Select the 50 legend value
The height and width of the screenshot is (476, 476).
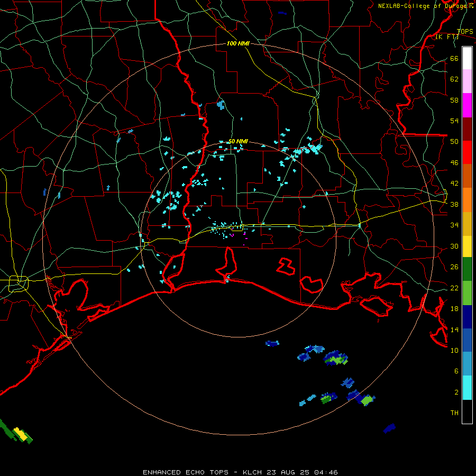pyautogui.click(x=454, y=142)
